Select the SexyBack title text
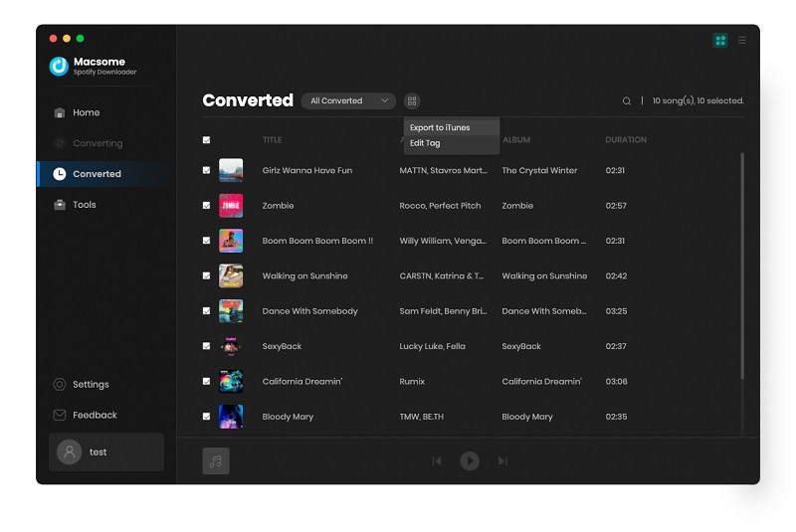This screenshot has height=532, width=796. pos(282,346)
